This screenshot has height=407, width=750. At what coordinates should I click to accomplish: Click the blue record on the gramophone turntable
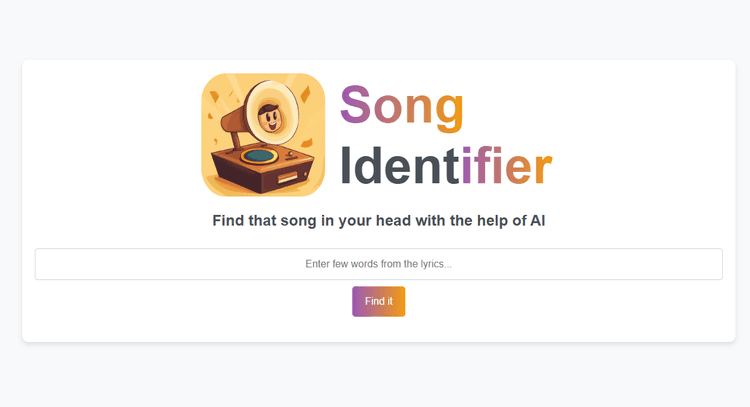tap(259, 156)
